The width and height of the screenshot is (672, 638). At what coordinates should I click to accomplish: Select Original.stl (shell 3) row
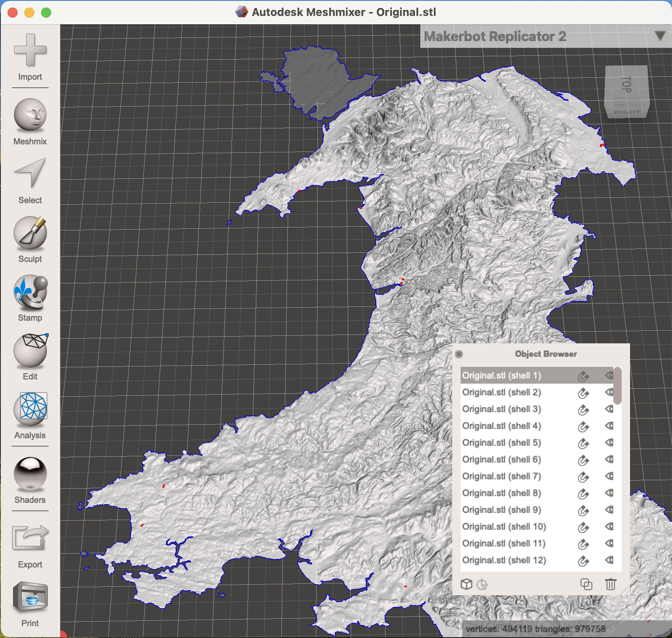point(537,409)
